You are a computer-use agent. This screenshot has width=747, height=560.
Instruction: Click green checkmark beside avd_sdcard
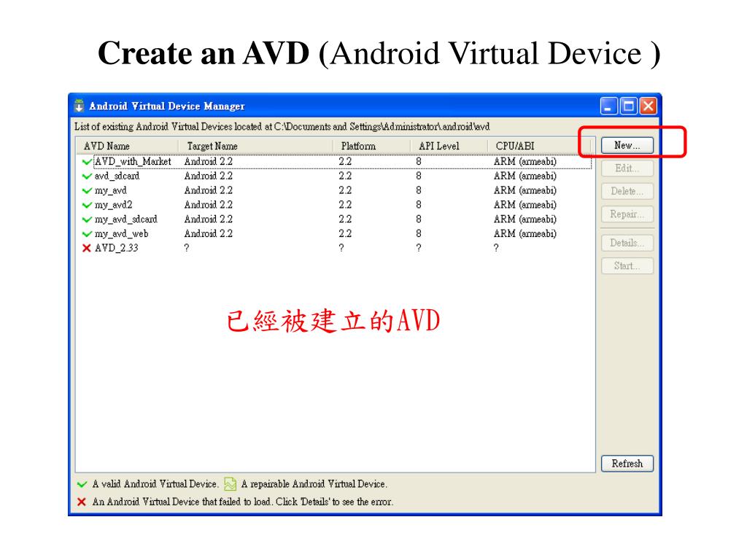(x=87, y=176)
